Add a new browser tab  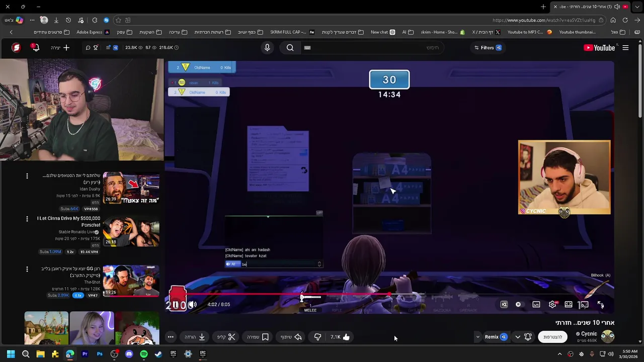[x=543, y=7]
